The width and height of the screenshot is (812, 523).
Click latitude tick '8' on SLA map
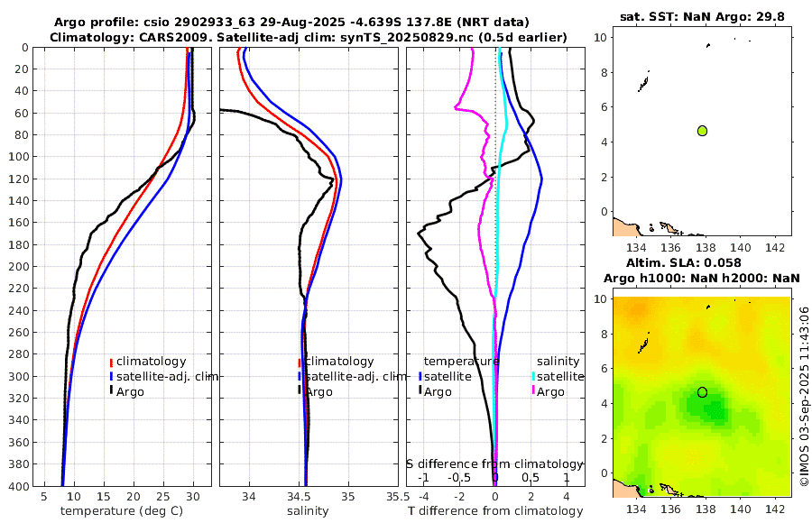coord(604,334)
